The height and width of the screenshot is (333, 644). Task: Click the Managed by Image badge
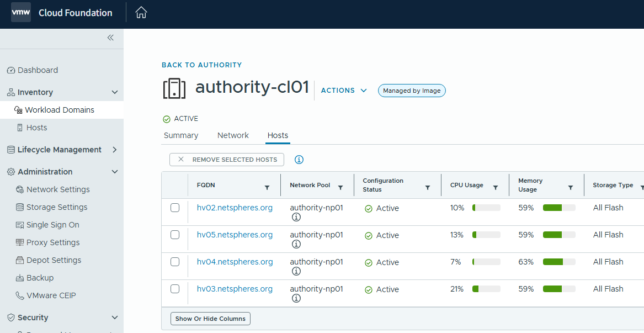click(412, 91)
